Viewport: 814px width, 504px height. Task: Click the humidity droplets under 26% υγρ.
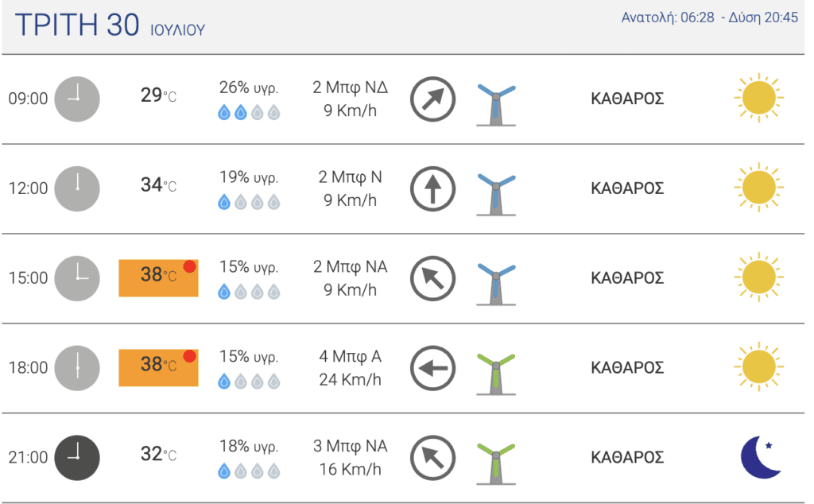(x=249, y=112)
